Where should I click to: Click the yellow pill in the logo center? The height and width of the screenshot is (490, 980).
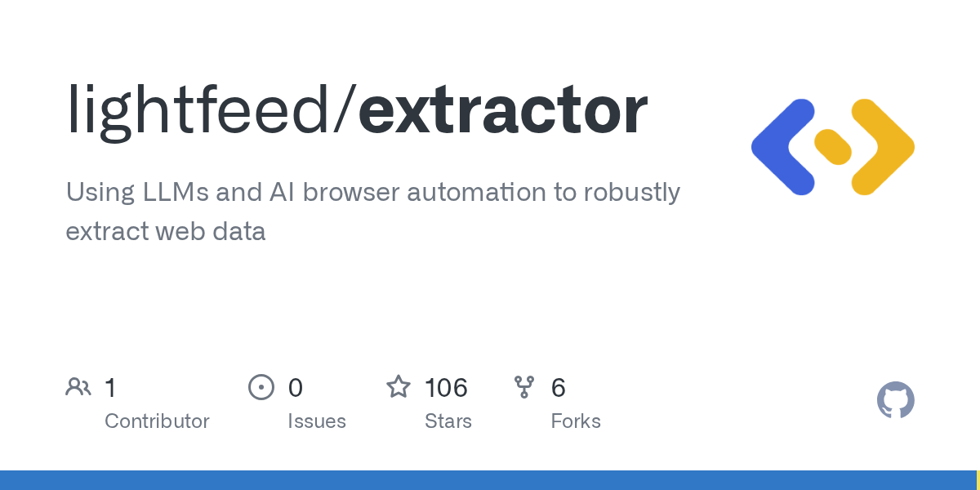click(x=833, y=148)
